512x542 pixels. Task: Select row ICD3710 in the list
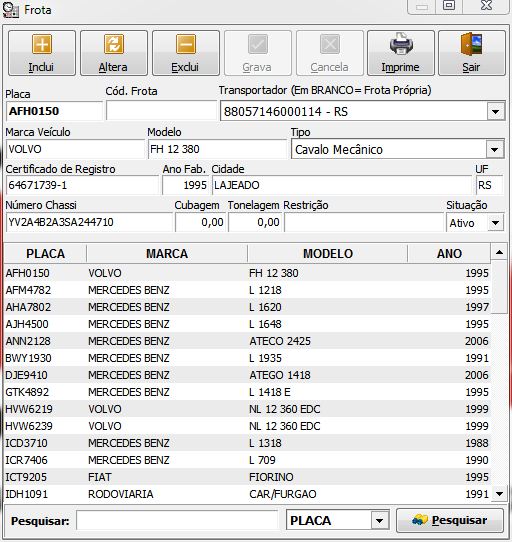coord(247,443)
